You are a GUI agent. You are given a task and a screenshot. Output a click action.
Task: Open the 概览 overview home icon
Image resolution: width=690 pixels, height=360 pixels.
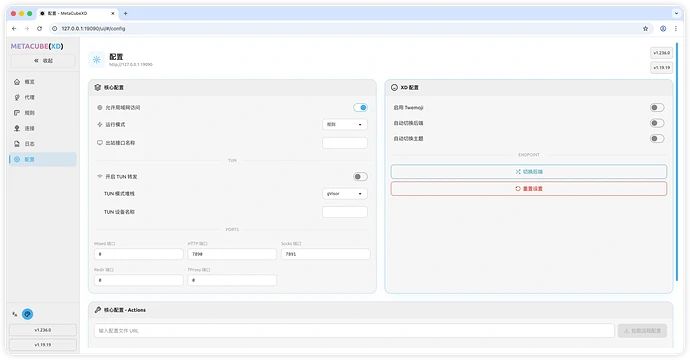click(17, 82)
